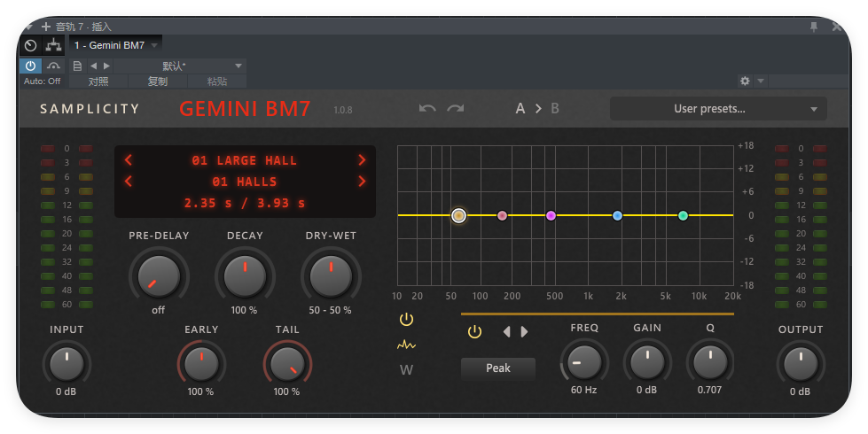Screen dimensions: 868x434
Task: Expand the arrow beside the gear icon
Action: (x=761, y=81)
